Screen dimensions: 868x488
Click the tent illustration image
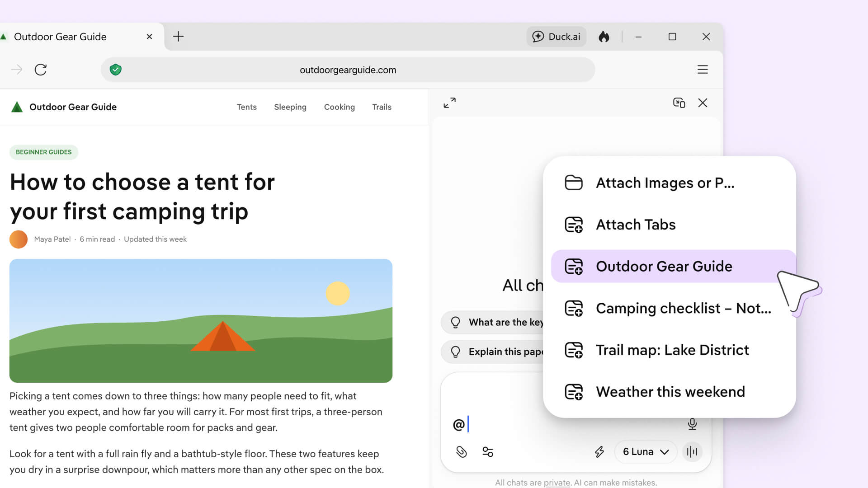point(201,321)
